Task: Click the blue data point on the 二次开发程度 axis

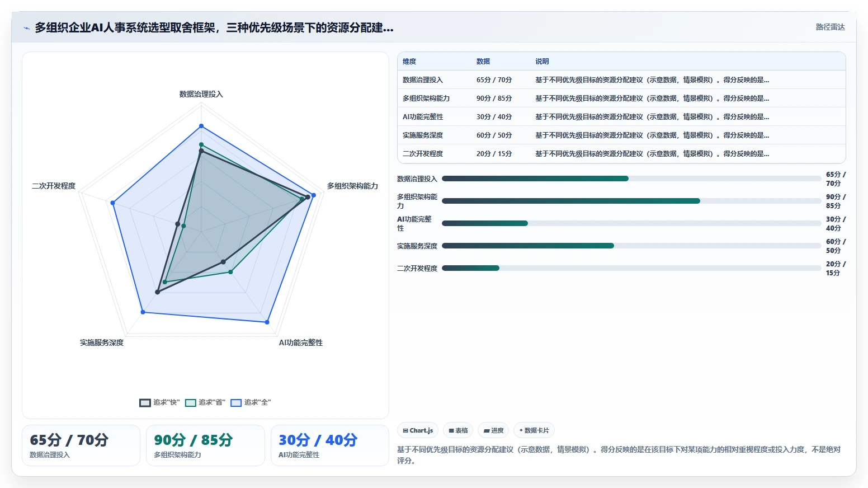Action: (112, 203)
